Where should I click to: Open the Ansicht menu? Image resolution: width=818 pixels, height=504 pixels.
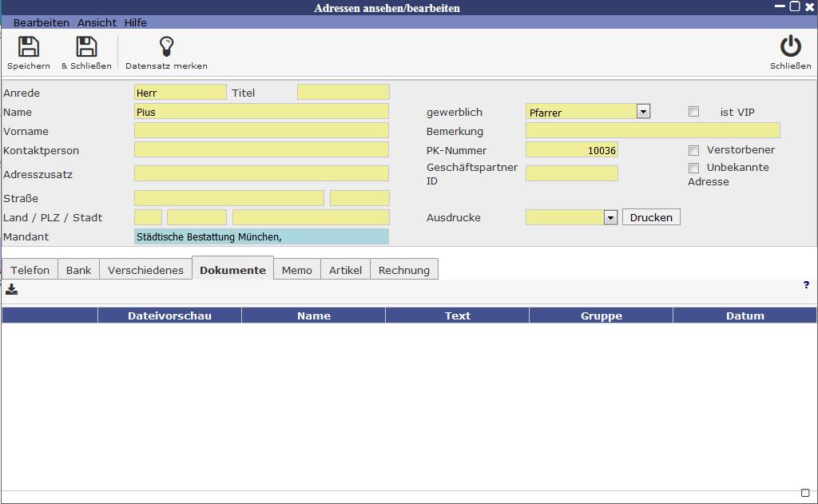pos(97,22)
